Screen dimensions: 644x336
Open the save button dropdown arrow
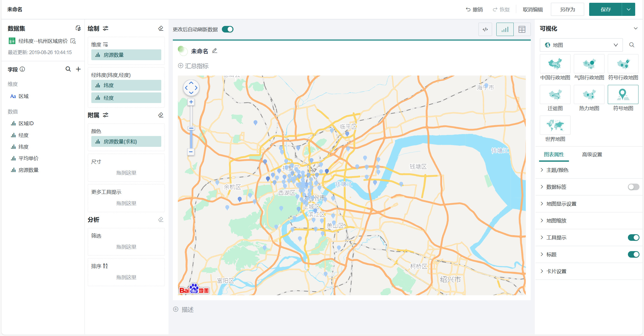point(628,10)
